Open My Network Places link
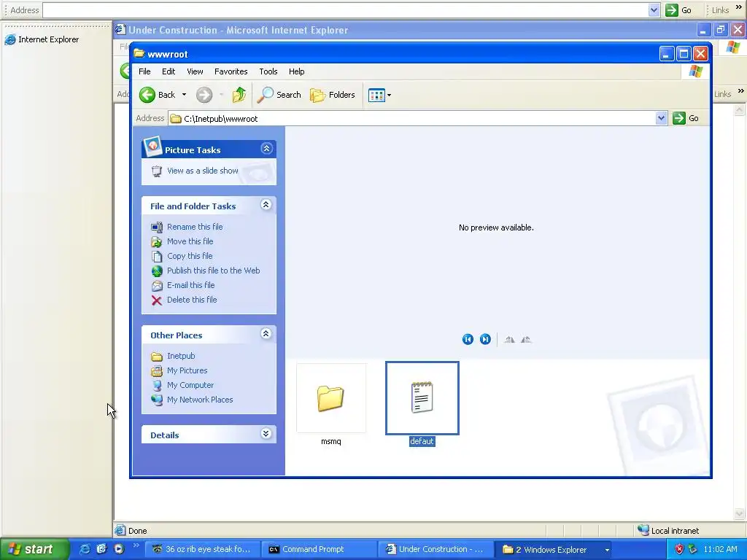 point(200,400)
